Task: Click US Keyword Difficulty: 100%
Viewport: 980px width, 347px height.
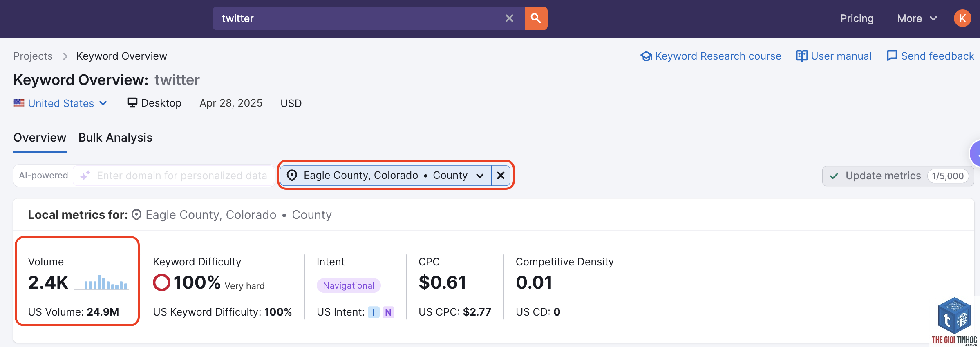Action: pyautogui.click(x=222, y=312)
